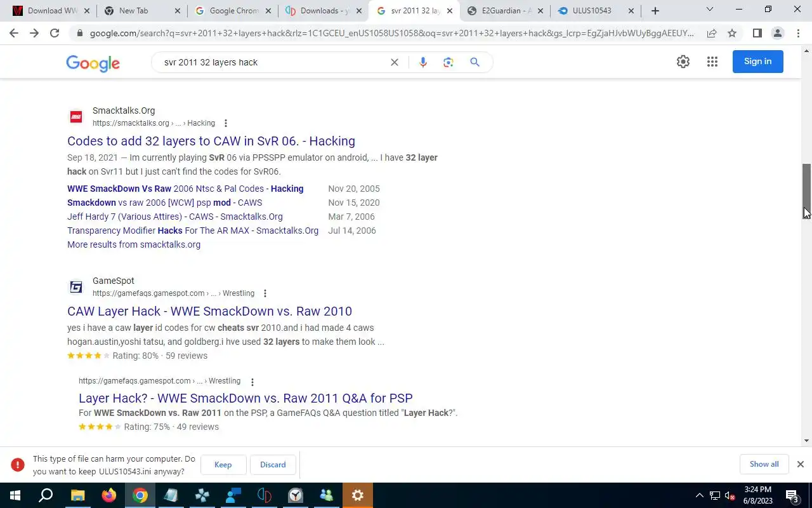Close the downloads bar

(x=800, y=464)
